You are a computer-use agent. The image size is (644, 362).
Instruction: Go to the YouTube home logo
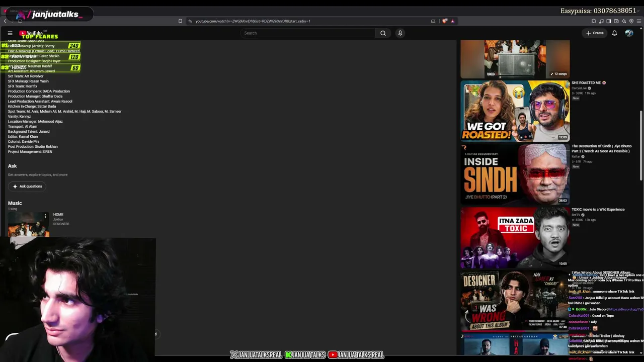31,33
